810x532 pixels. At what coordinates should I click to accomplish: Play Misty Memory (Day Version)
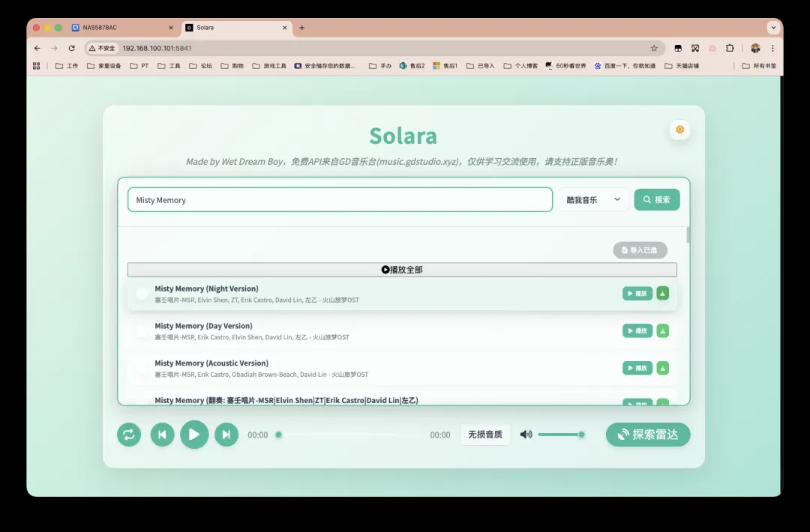[637, 330]
